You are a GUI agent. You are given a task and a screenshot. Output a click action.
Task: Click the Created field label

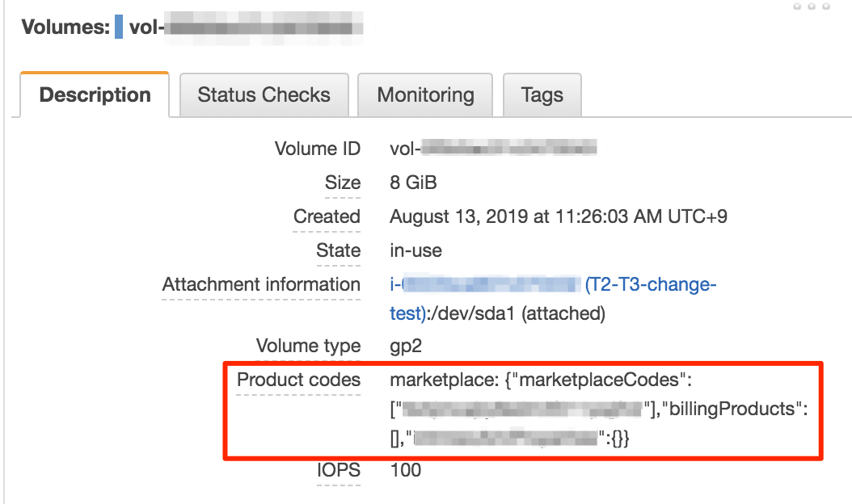coord(327,216)
